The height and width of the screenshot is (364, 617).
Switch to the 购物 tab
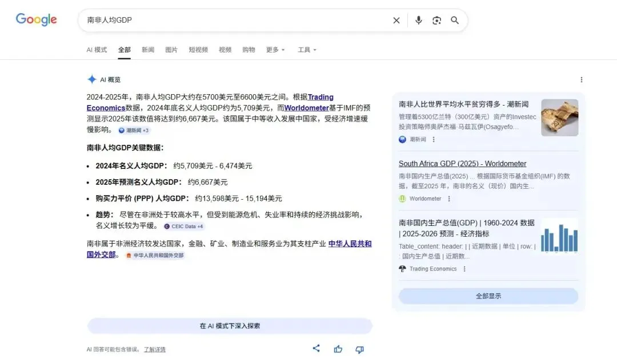click(249, 50)
